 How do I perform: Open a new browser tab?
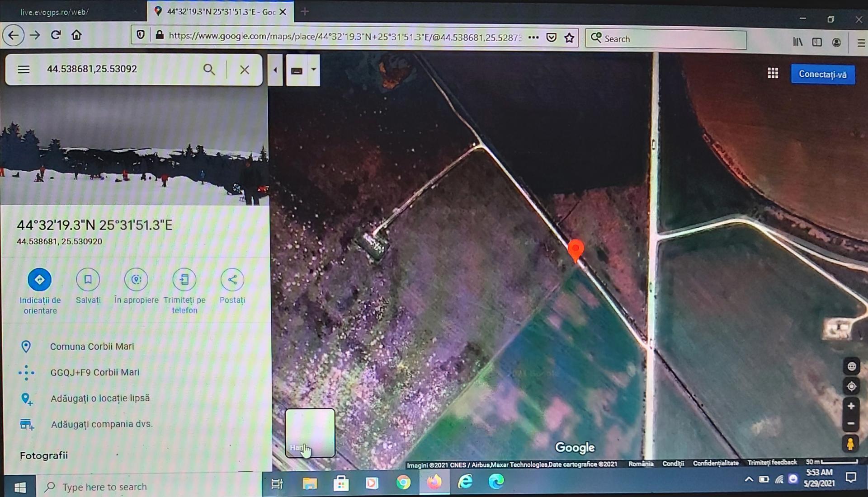tap(305, 12)
